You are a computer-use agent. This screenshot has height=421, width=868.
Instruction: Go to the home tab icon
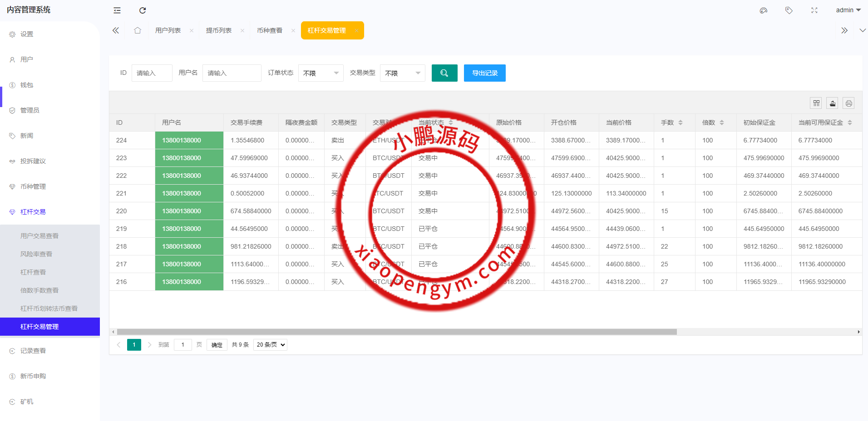pyautogui.click(x=138, y=30)
